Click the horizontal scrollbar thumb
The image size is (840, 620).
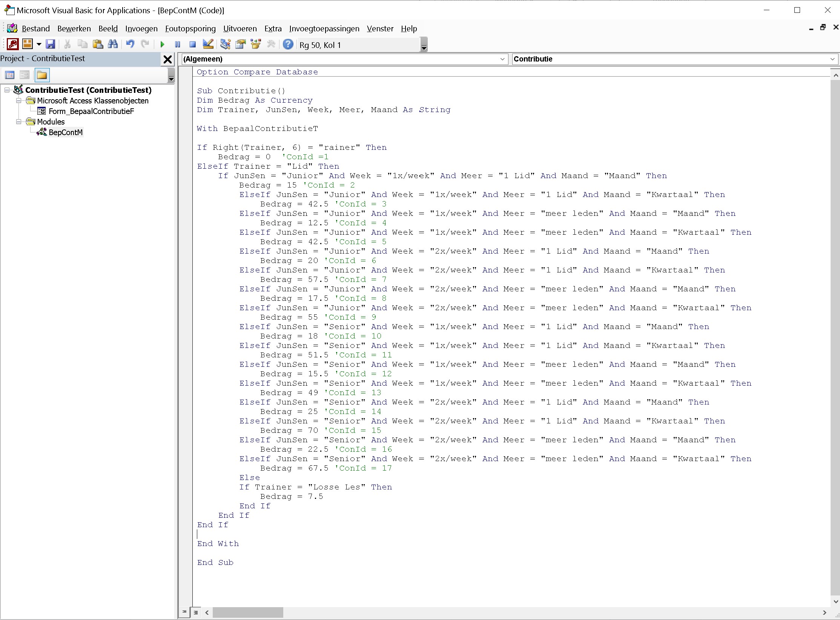248,612
